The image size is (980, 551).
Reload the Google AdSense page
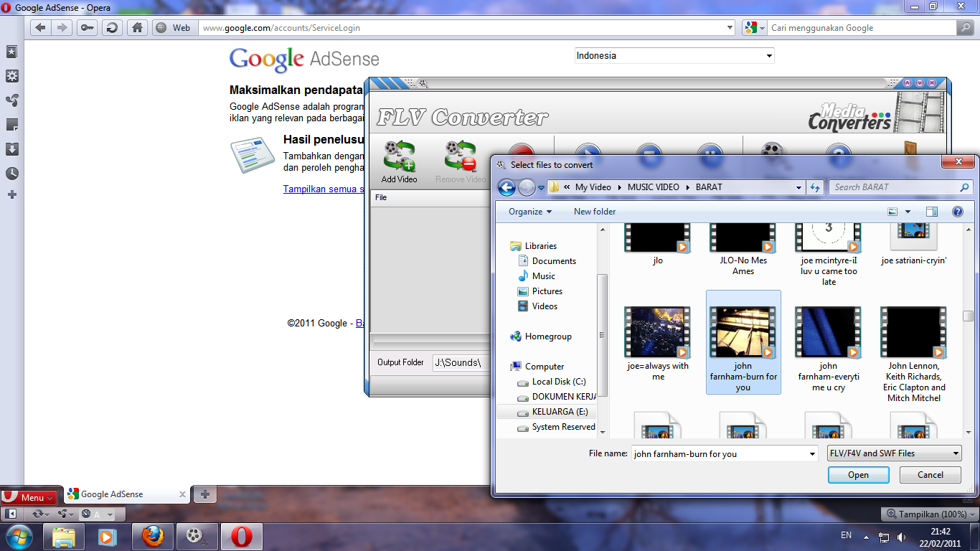[112, 28]
